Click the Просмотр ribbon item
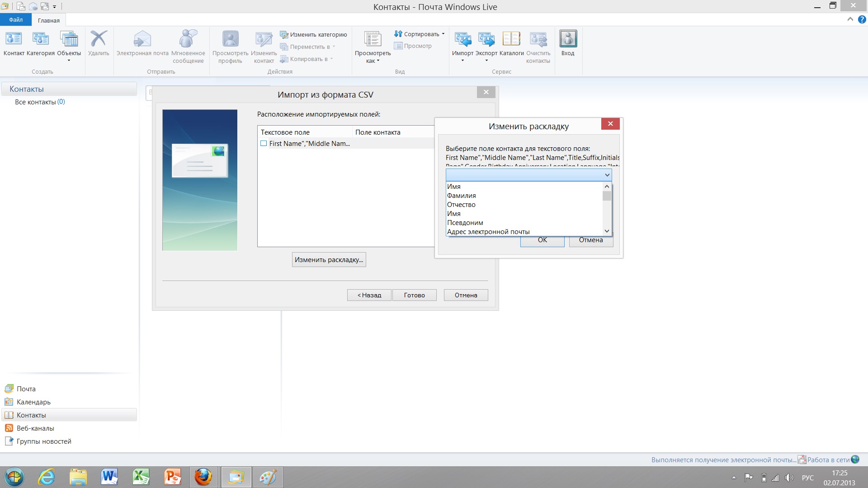 (x=413, y=46)
